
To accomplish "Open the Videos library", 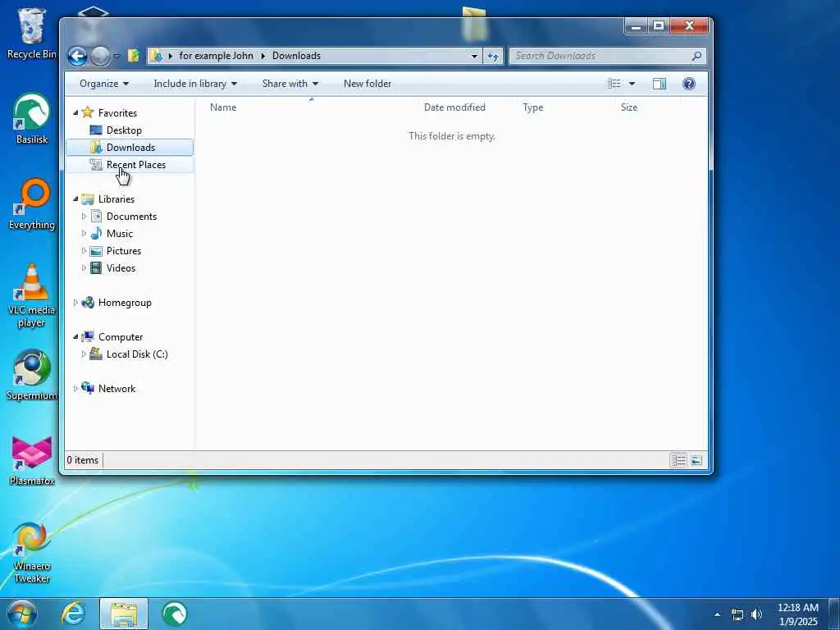I will pos(121,268).
